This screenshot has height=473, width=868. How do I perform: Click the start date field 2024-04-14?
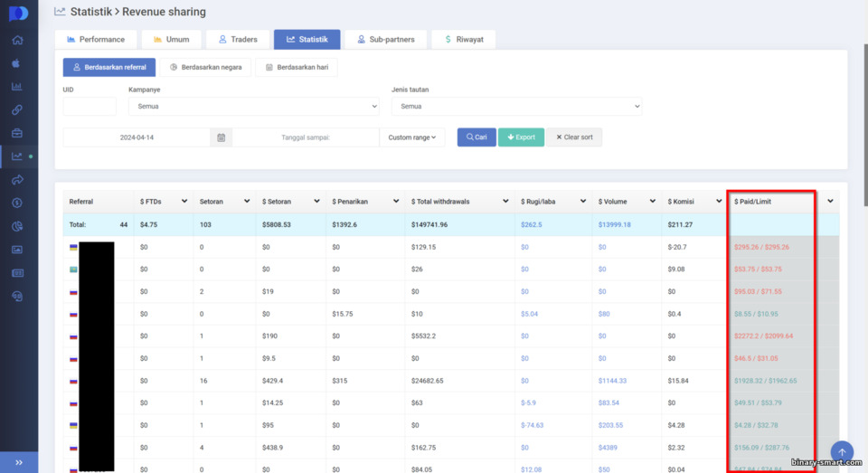click(x=137, y=137)
